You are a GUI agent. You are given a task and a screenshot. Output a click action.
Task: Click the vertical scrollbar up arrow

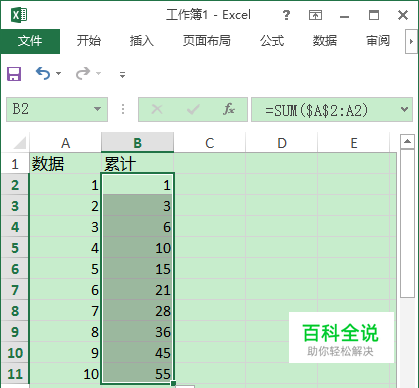pos(407,142)
